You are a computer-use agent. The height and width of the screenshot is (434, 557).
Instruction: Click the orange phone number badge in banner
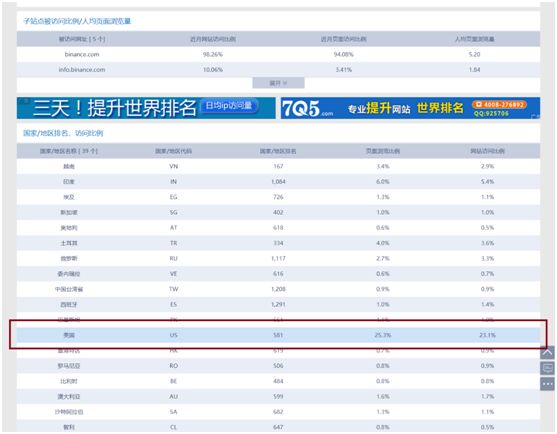click(499, 104)
